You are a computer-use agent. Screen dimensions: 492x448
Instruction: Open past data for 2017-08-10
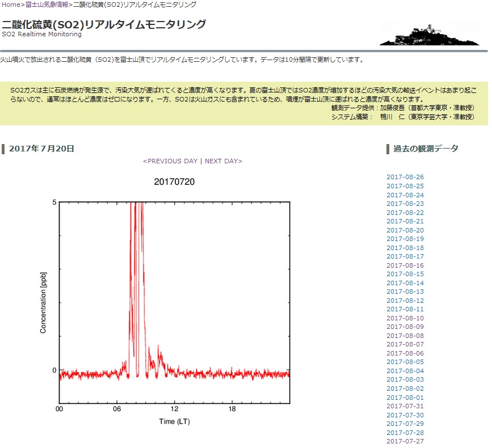(405, 318)
